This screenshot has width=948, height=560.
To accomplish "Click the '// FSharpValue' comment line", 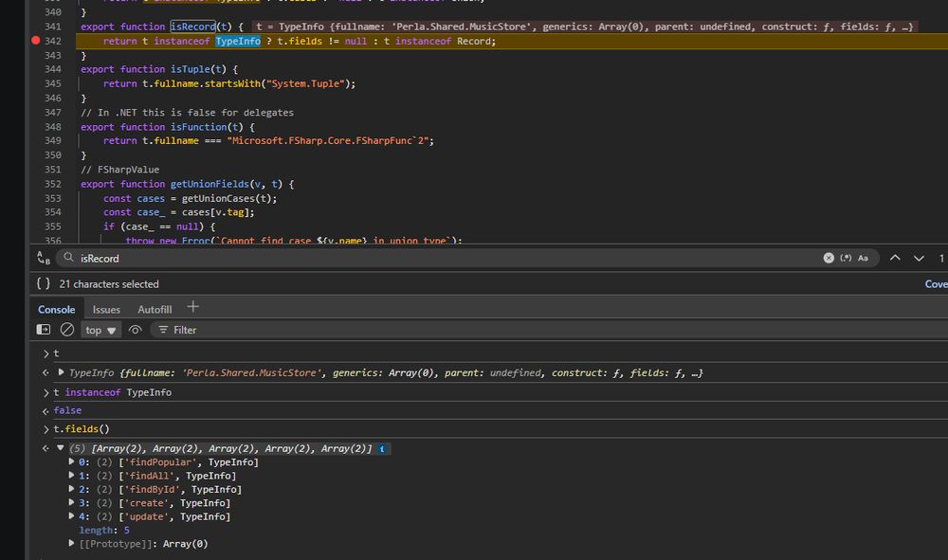I will (119, 170).
